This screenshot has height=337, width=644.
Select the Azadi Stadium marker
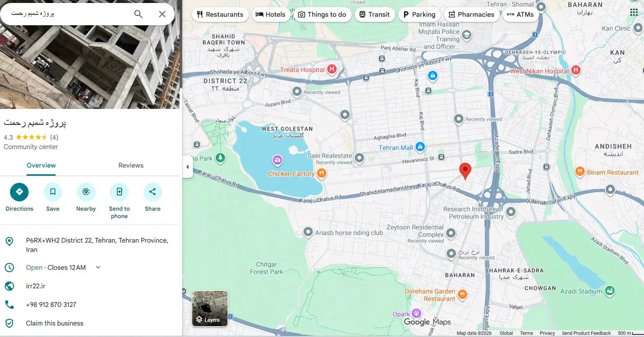(610, 290)
